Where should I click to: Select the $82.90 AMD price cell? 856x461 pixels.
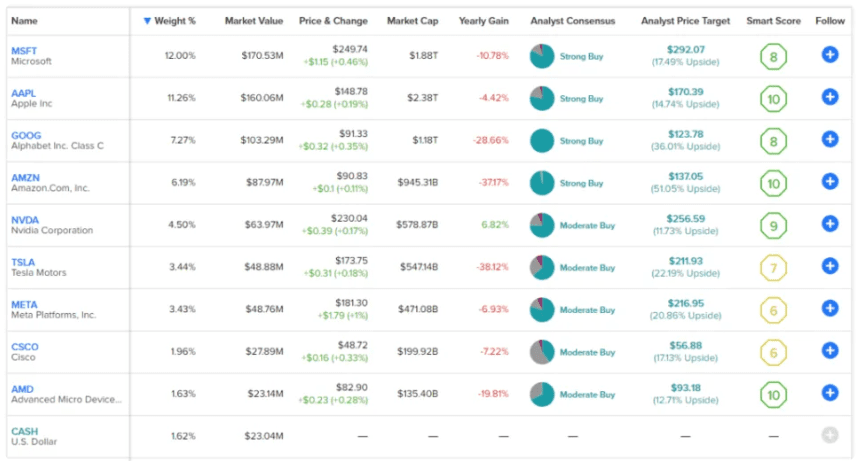coord(352,387)
